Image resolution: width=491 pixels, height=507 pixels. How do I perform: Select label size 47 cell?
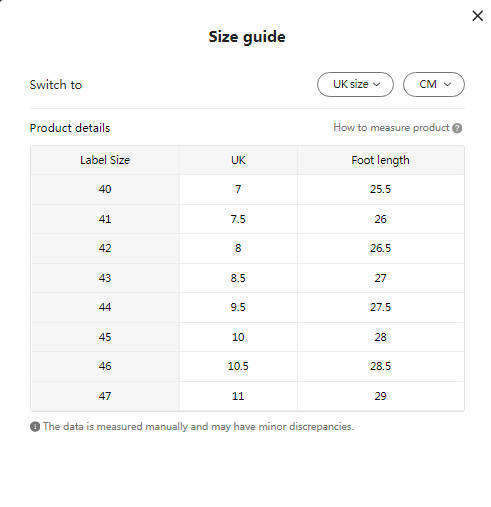click(105, 396)
